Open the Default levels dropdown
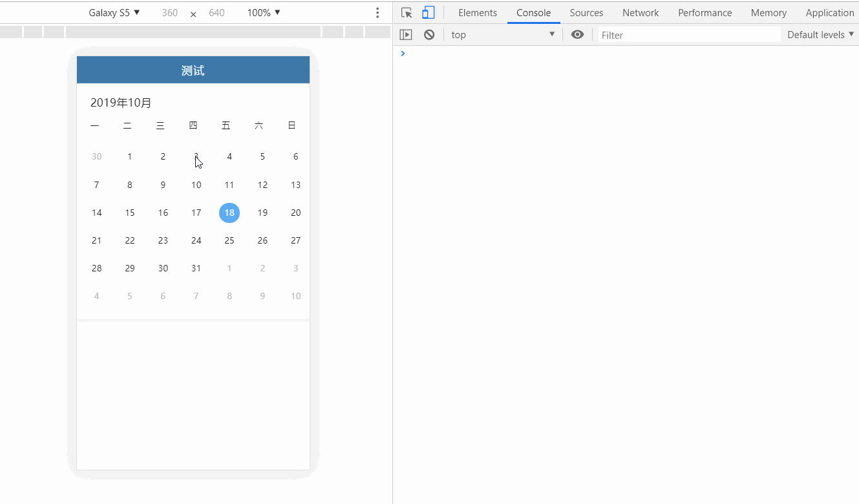Screen dimensions: 859x504 click(x=820, y=35)
